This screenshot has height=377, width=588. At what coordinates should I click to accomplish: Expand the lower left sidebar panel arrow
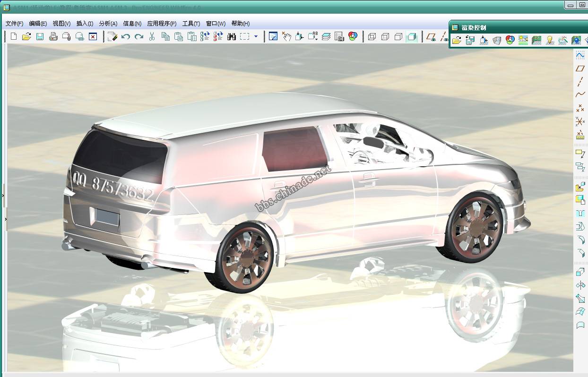click(5, 219)
